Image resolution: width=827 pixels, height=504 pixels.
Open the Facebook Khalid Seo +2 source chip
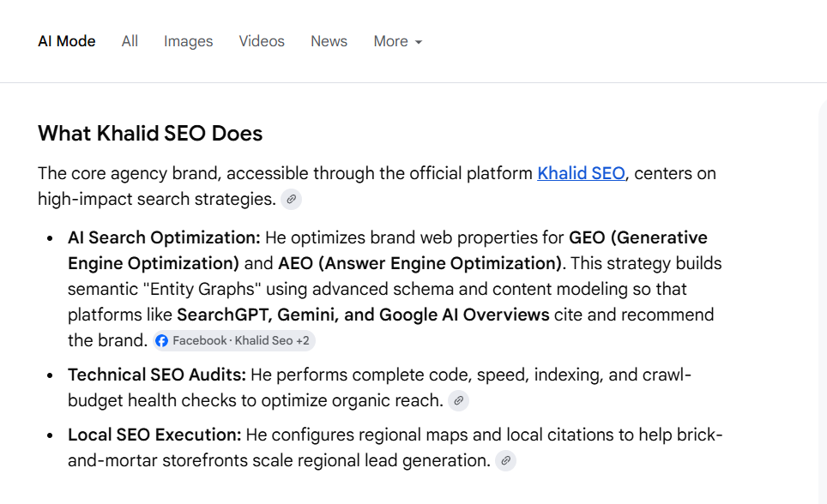234,340
